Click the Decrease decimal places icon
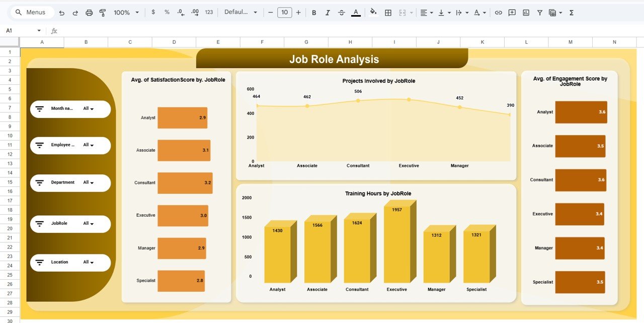The image size is (644, 323). 180,12
